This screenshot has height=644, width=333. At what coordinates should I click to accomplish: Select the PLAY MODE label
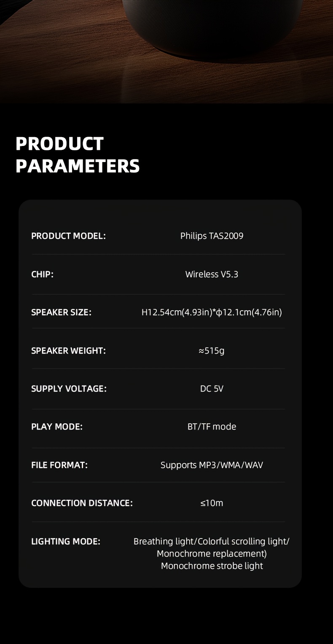click(x=57, y=427)
